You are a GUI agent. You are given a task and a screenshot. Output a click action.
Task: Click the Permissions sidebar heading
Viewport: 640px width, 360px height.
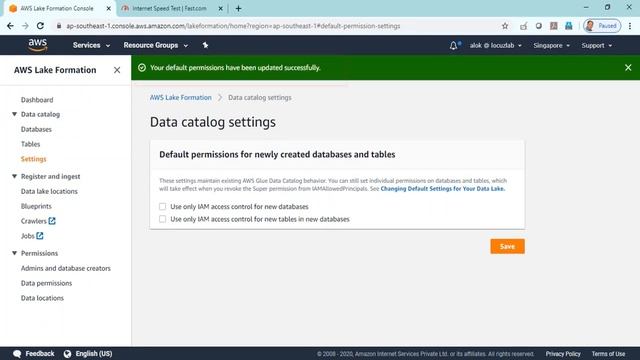[x=39, y=253]
